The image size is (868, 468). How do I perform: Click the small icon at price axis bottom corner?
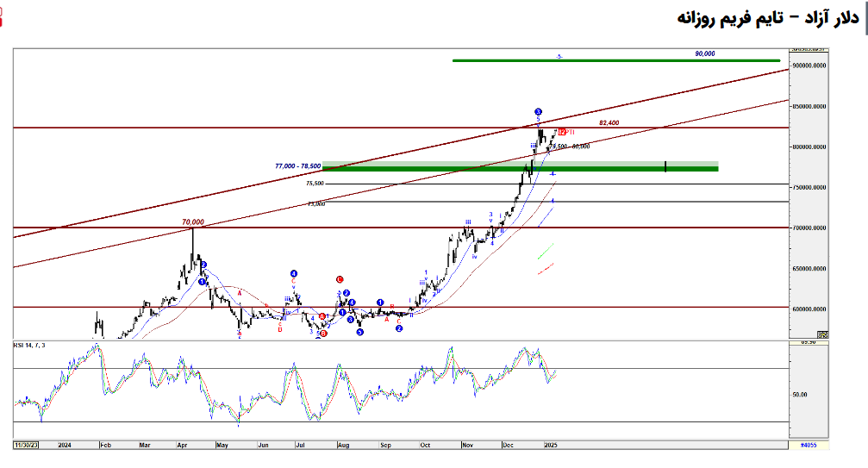tap(821, 334)
